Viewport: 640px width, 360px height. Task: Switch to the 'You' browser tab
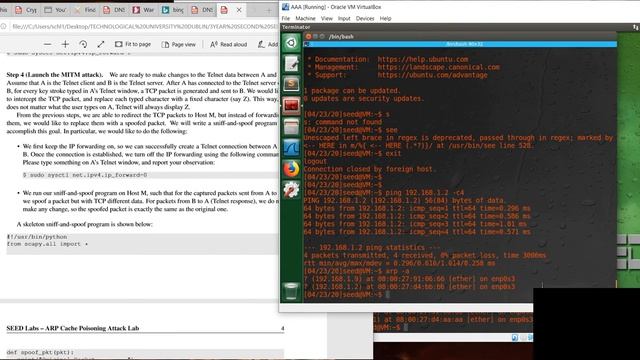point(56,10)
